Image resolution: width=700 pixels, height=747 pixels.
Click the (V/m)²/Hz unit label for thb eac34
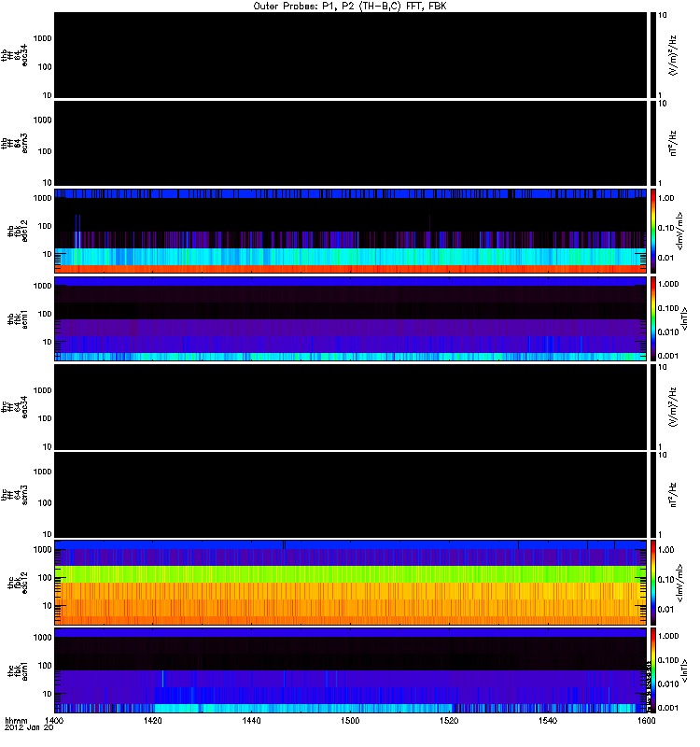click(x=673, y=55)
